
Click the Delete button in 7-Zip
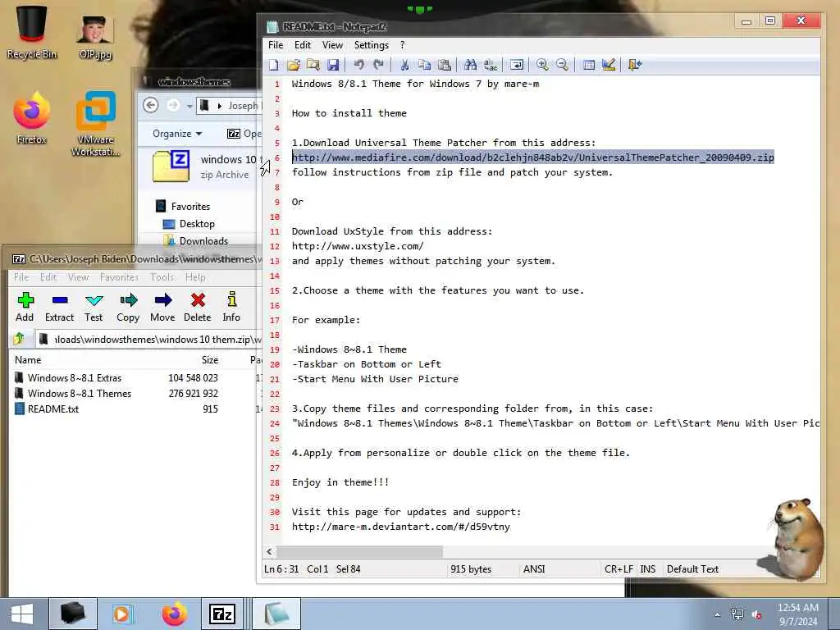[198, 307]
